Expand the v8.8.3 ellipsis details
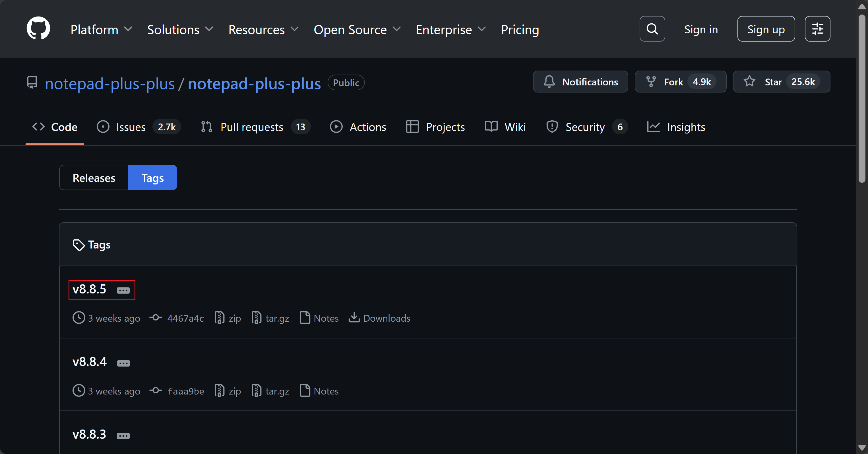 [x=123, y=436]
